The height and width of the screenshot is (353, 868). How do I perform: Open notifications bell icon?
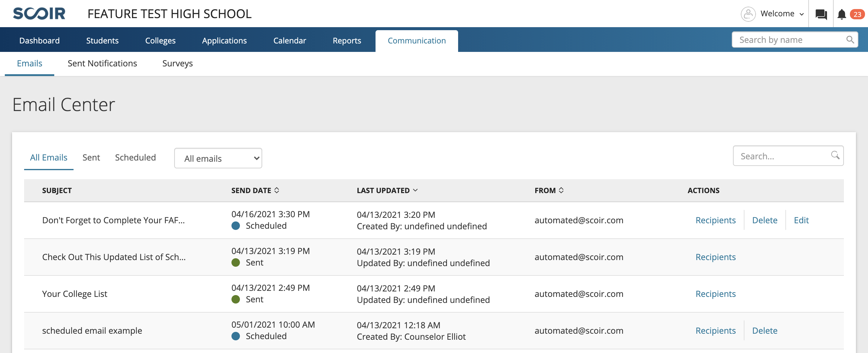(x=841, y=14)
